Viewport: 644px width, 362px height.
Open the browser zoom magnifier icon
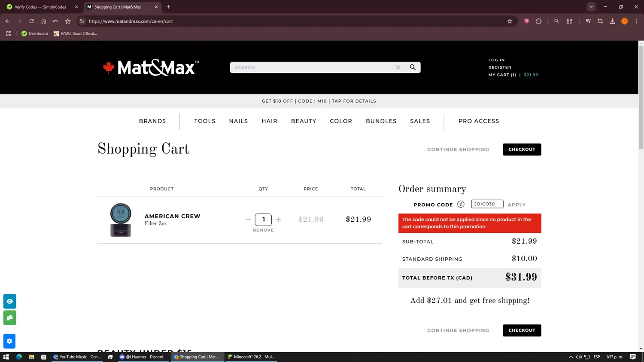click(556, 21)
